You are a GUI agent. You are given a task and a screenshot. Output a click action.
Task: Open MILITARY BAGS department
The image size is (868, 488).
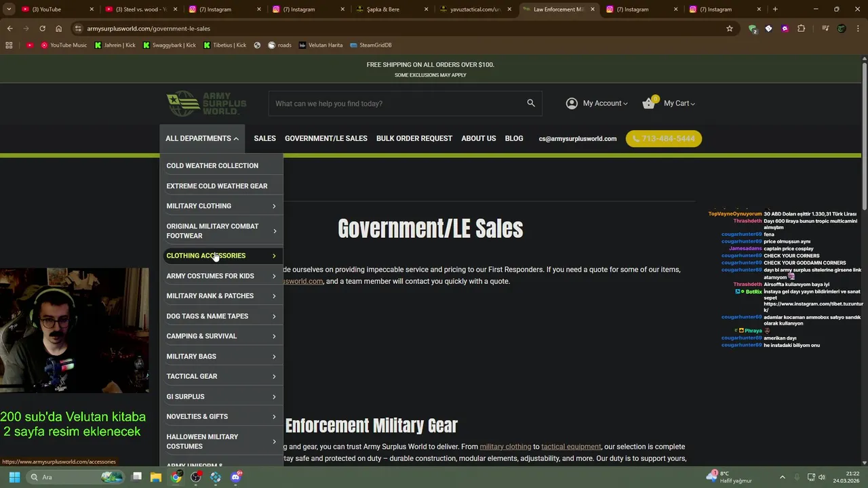pyautogui.click(x=221, y=357)
